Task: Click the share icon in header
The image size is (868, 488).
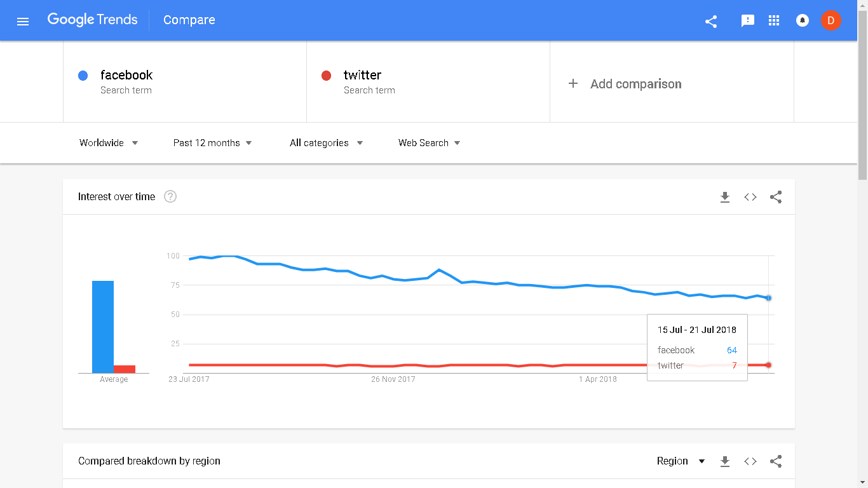Action: 711,21
